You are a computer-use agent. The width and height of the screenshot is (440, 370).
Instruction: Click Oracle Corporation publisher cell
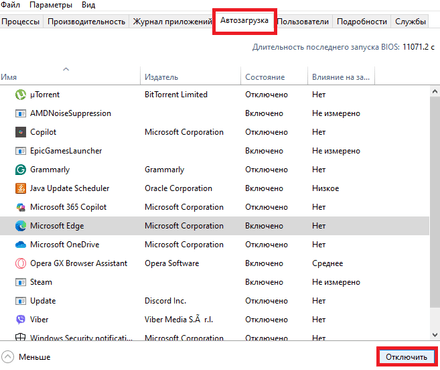point(178,188)
